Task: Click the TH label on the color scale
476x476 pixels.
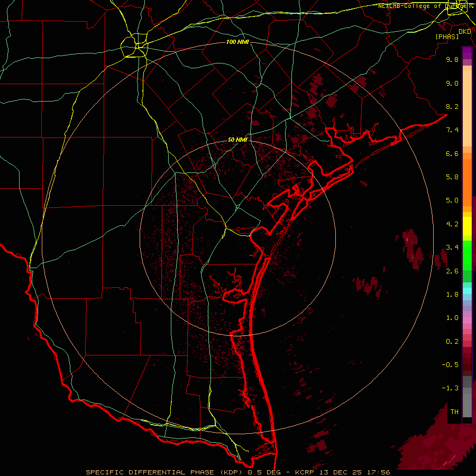Action: pos(454,412)
